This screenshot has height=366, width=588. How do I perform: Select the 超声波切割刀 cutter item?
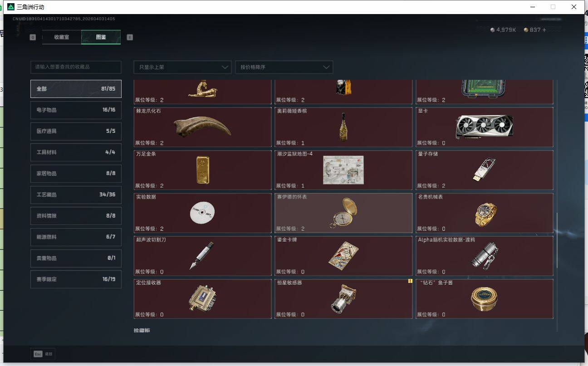[202, 256]
